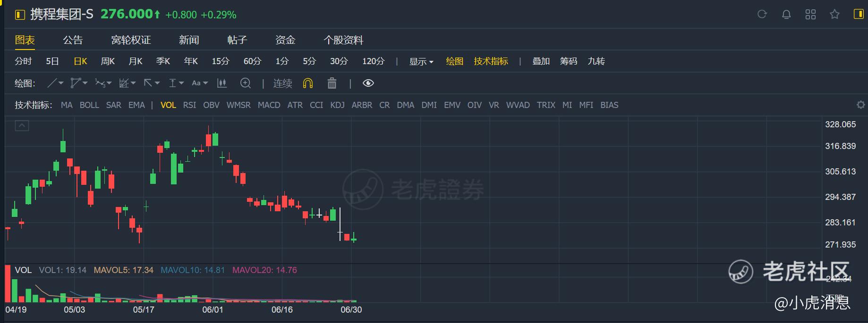Select the 日K daily candlestick view
868x323 pixels.
(80, 61)
